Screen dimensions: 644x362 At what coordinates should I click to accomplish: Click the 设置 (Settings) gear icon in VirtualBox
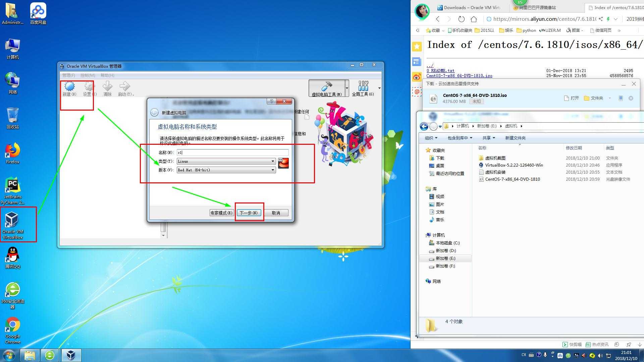[x=89, y=87]
